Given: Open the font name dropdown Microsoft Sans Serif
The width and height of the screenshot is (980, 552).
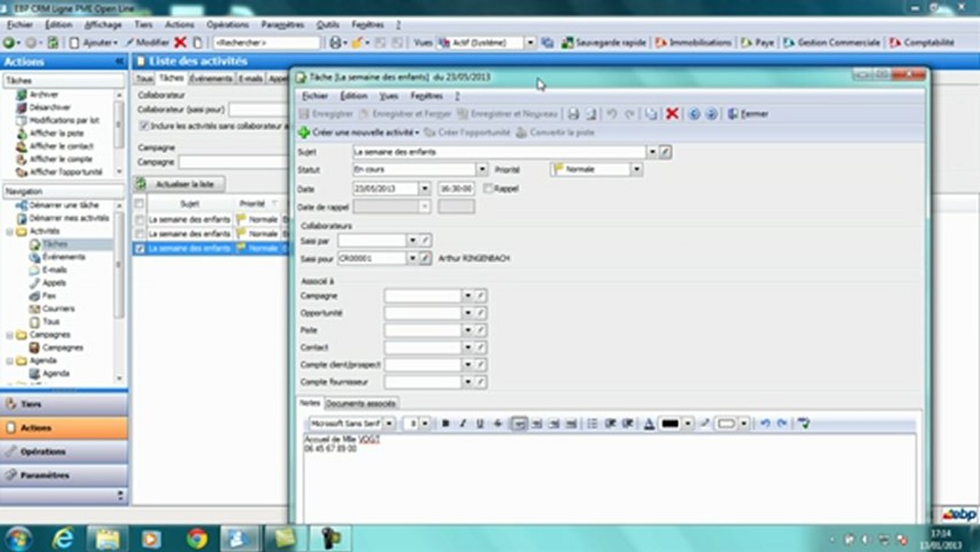Looking at the screenshot, I should pos(389,423).
